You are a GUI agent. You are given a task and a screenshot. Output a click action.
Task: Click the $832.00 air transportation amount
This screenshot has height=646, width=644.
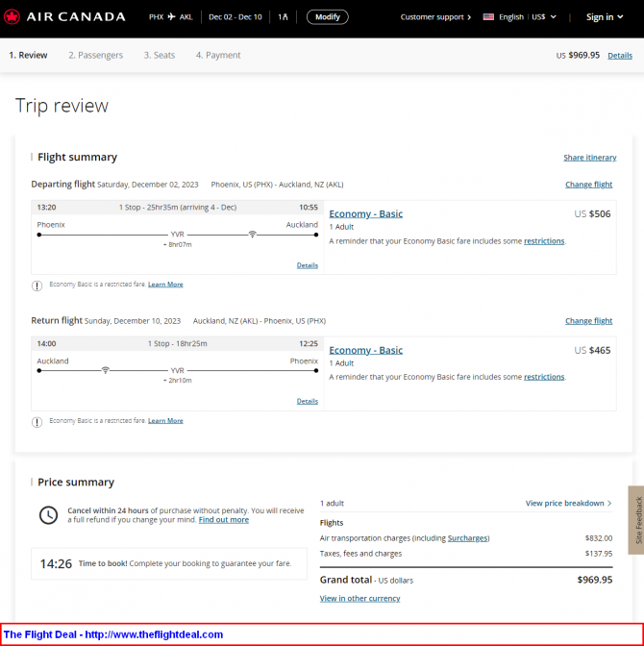pyautogui.click(x=599, y=538)
